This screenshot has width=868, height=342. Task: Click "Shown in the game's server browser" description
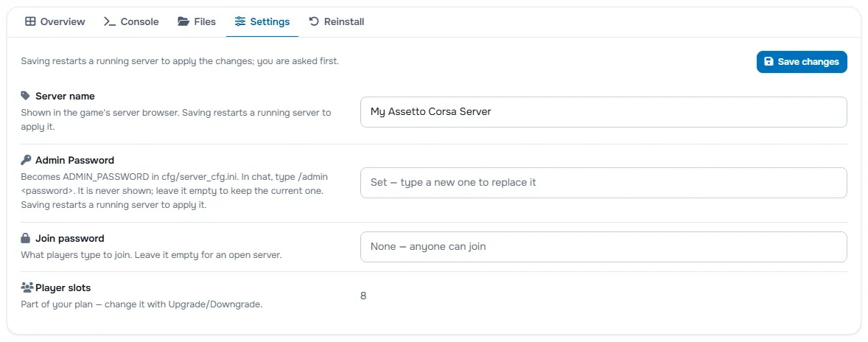176,119
